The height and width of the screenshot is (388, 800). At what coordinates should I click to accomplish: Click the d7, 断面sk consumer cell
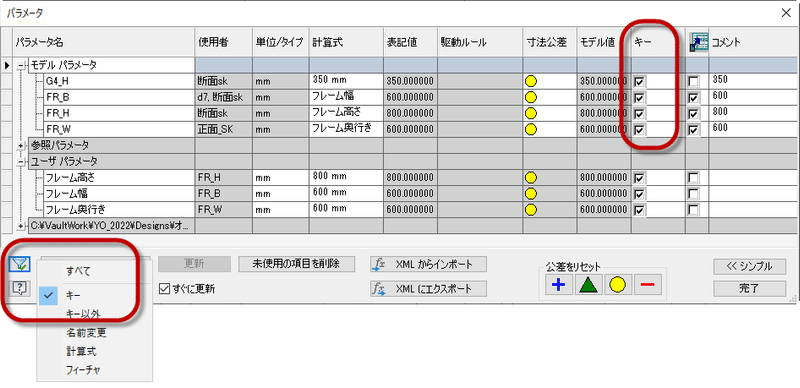[223, 98]
